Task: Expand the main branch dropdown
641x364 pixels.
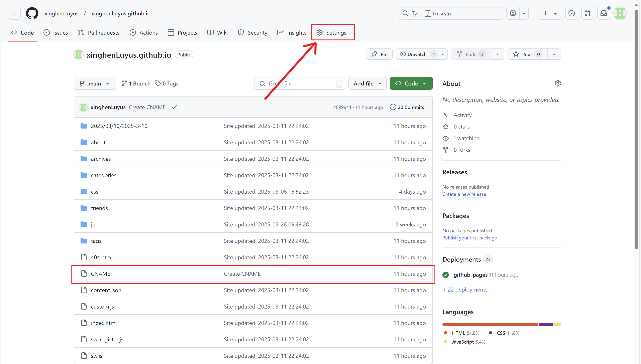Action: 95,83
